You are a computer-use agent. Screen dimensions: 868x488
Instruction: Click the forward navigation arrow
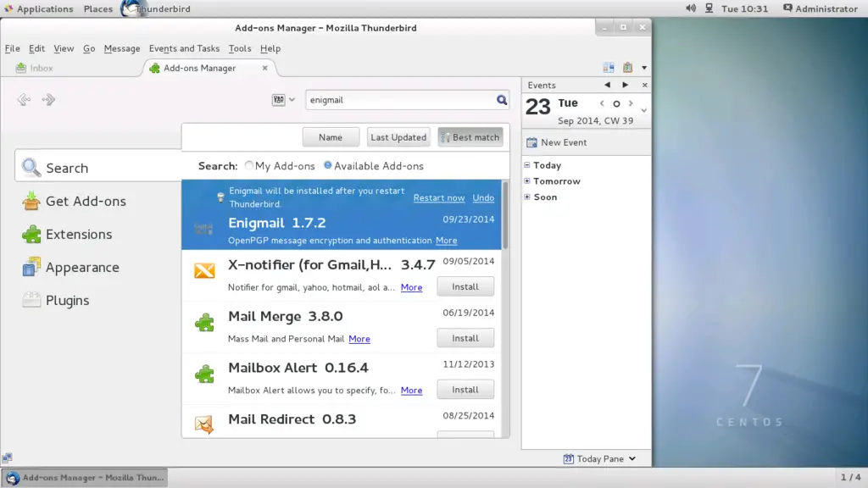pyautogui.click(x=48, y=100)
